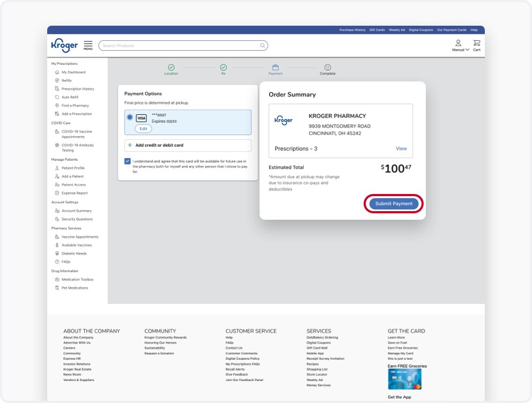Click Pet Medications icon
532x403 pixels.
coord(57,288)
